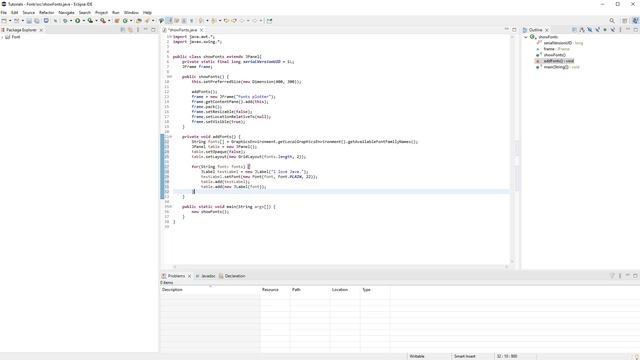
Task: Open the Source menu
Action: pos(29,13)
